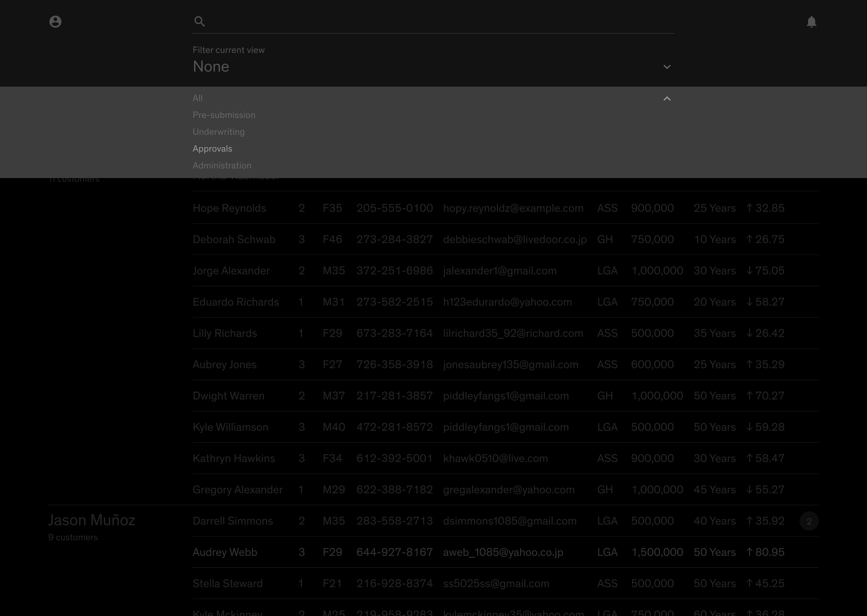This screenshot has width=867, height=616.
Task: Click the badge showing 2 on Darrell Simmons row
Action: [809, 521]
